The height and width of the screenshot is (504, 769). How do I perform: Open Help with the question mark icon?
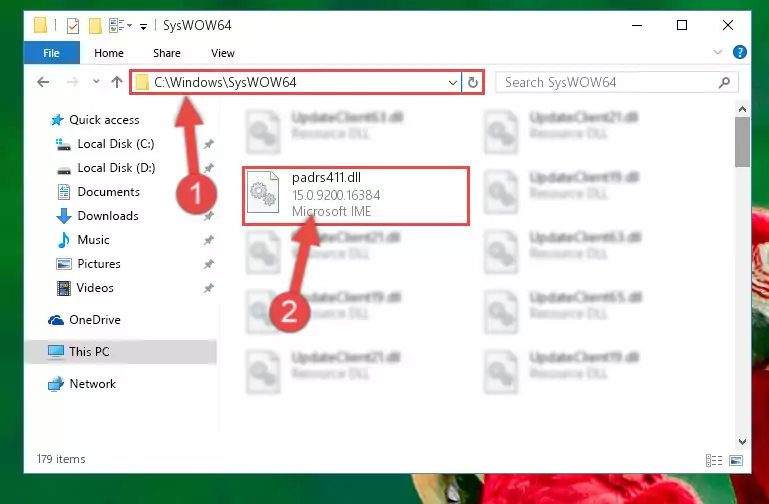(740, 52)
